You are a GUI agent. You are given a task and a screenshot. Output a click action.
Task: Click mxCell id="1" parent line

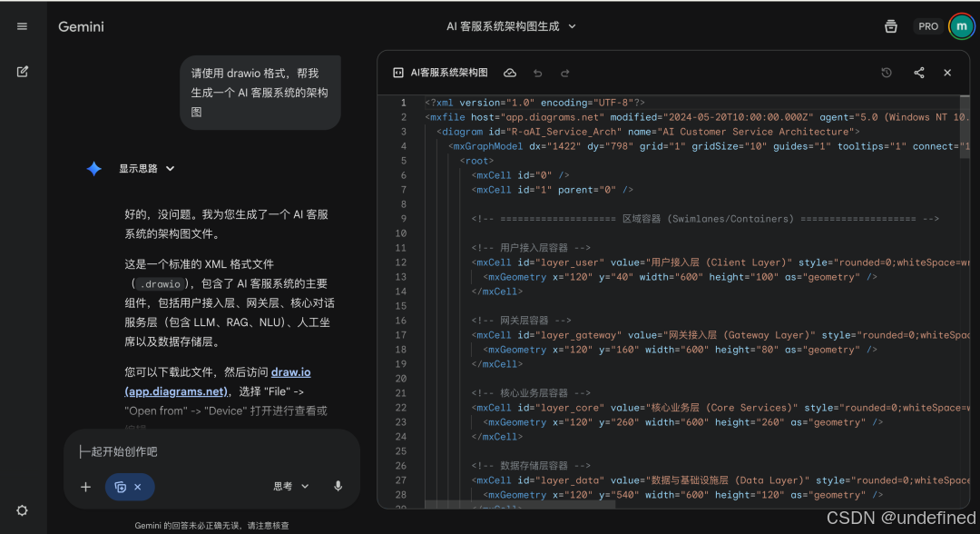tap(552, 190)
